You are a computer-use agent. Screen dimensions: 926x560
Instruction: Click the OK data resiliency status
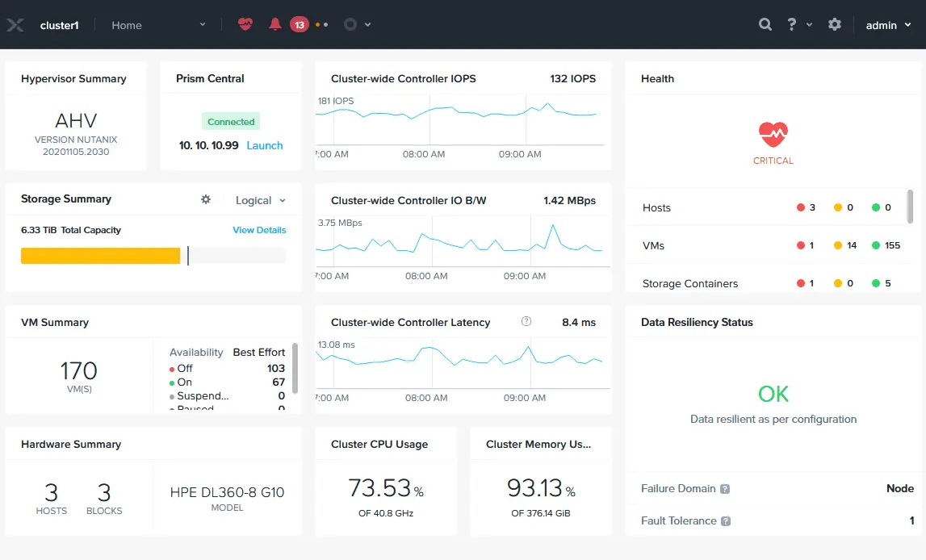pos(773,394)
